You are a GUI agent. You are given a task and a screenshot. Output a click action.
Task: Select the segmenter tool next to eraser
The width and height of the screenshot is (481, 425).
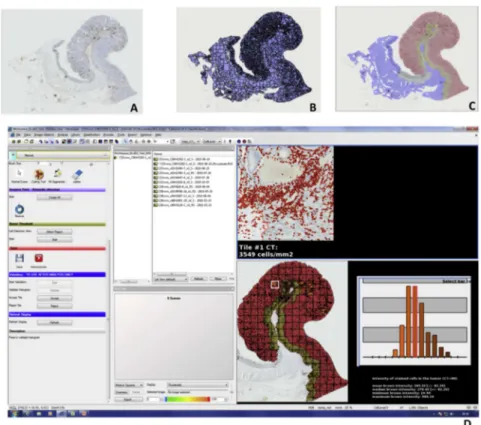click(58, 174)
